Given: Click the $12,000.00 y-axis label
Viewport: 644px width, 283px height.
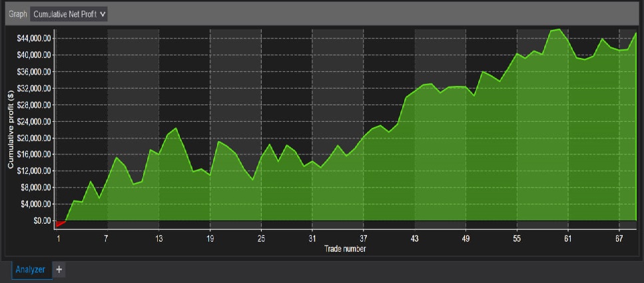Looking at the screenshot, I should tap(33, 170).
